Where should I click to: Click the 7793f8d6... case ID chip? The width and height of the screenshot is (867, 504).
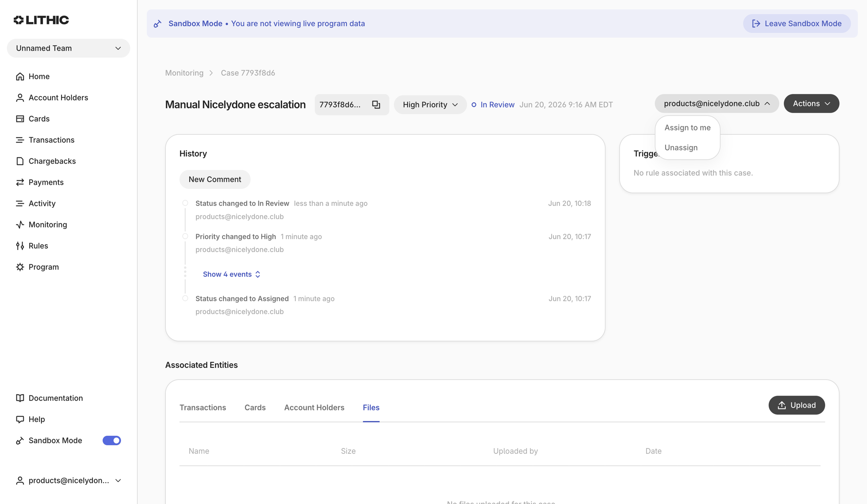351,104
